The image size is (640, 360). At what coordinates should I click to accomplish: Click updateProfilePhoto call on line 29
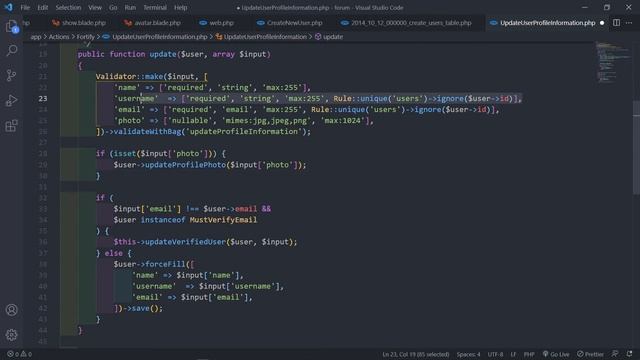pyautogui.click(x=185, y=165)
